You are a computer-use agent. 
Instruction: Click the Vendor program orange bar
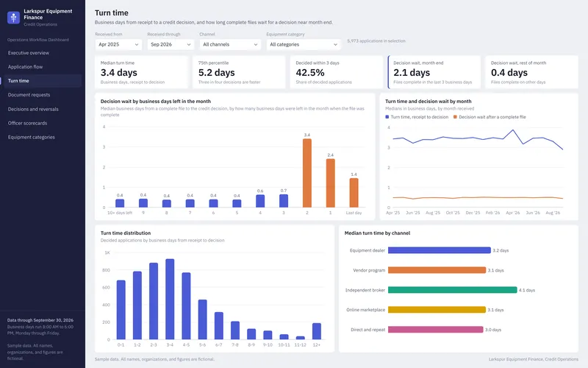[437, 270]
